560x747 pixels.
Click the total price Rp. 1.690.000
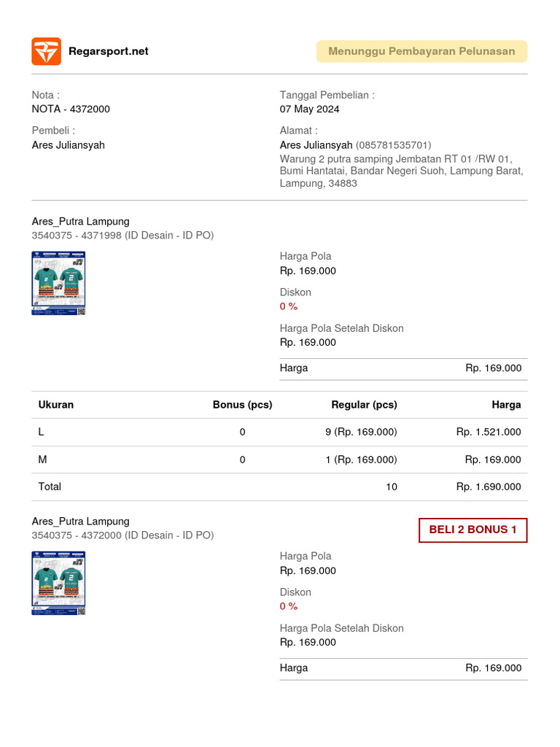point(489,487)
